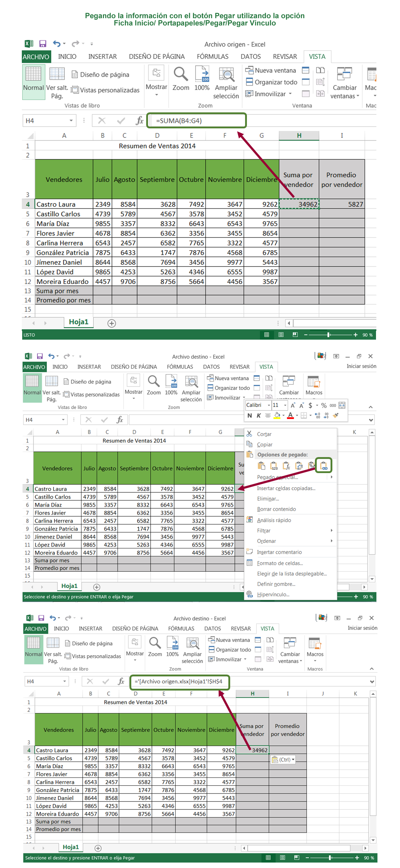Screen dimensions: 400x868
Task: Decrease font size in the mini toolbar
Action: (x=301, y=405)
